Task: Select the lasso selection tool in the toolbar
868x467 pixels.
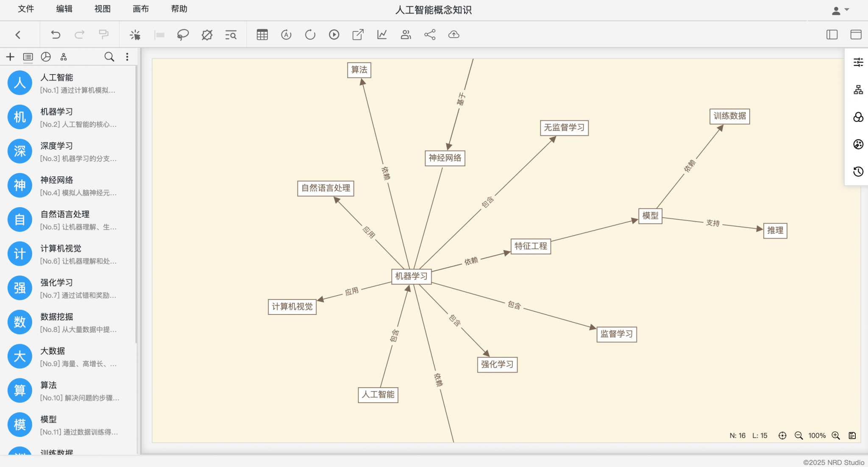Action: pos(182,34)
